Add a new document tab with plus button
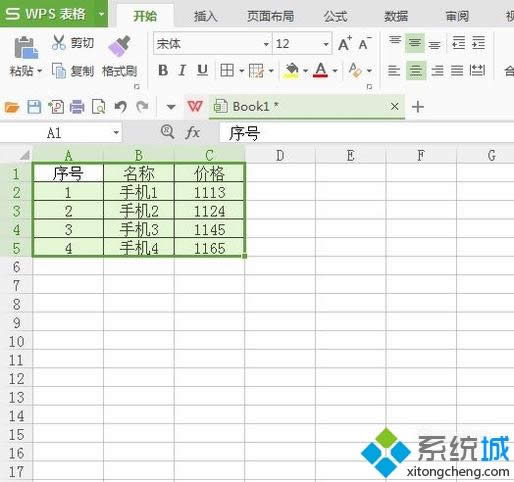This screenshot has width=514, height=482. [x=418, y=107]
